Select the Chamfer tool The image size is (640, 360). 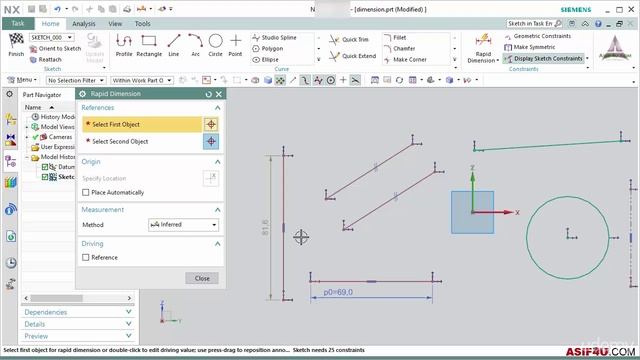pos(399,49)
